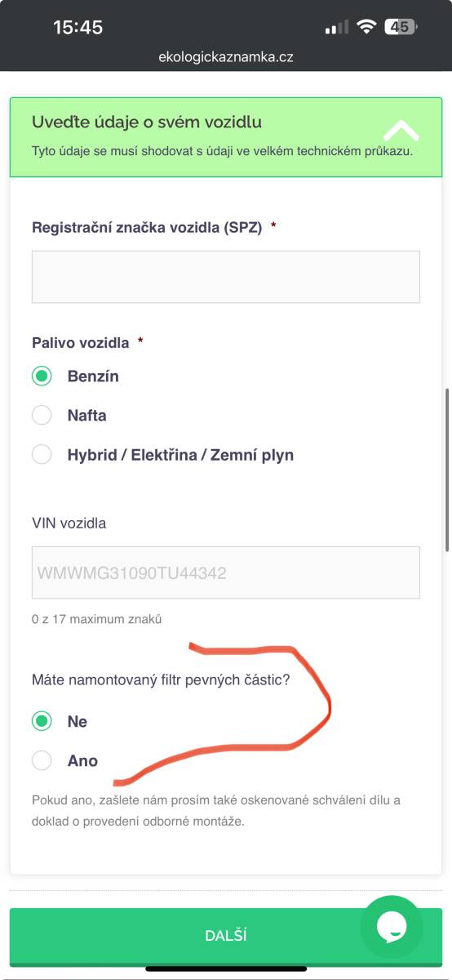
Task: Continue with the DALŠÍ button
Action: tap(226, 936)
